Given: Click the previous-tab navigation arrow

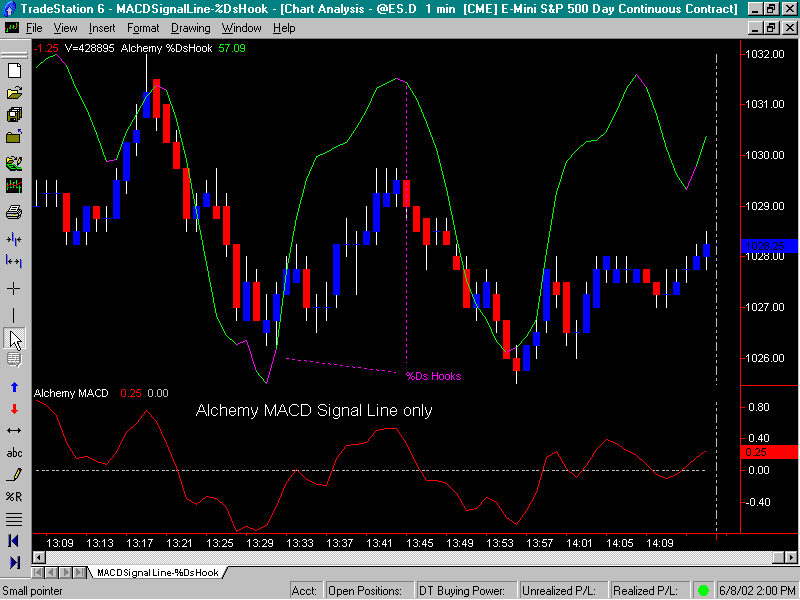Looking at the screenshot, I should 52,572.
